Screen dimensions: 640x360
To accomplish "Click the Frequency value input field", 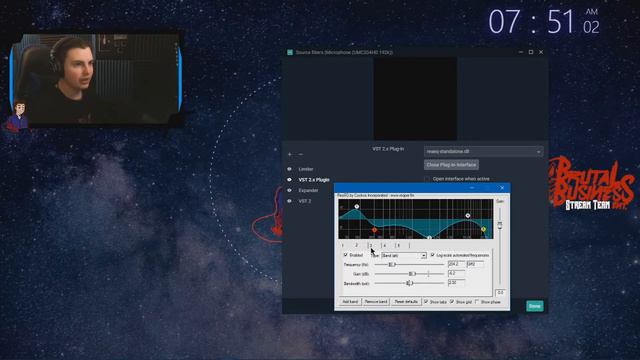I will click(456, 264).
